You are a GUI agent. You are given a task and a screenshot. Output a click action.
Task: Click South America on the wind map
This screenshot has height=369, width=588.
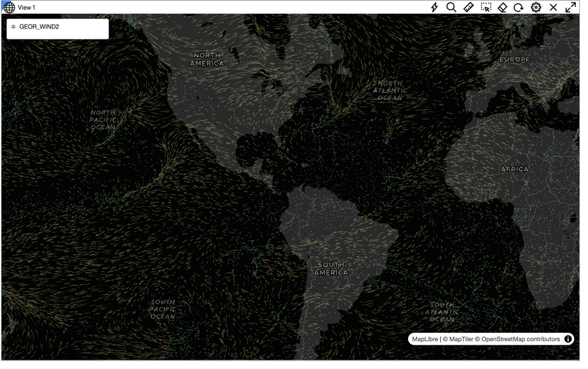332,268
